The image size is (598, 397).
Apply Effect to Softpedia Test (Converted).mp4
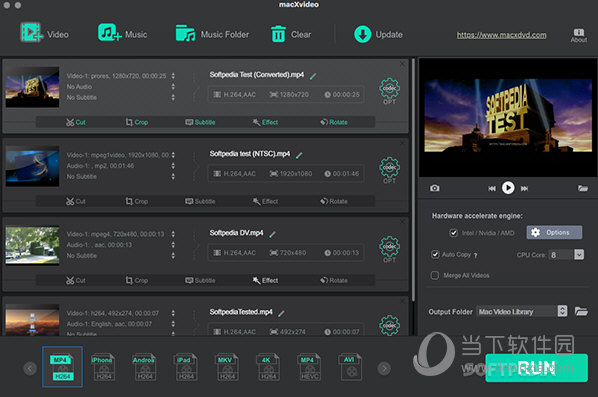tap(265, 122)
